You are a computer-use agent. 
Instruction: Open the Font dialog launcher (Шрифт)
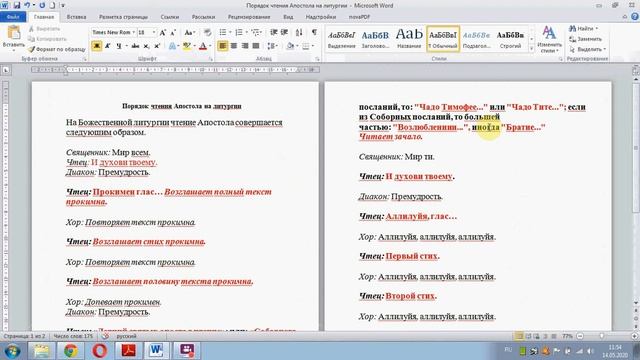211,59
